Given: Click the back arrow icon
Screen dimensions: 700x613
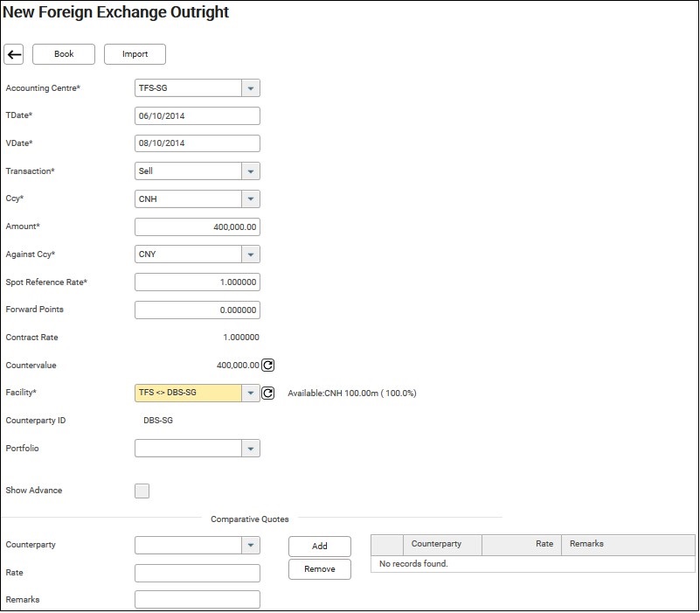Looking at the screenshot, I should click(13, 54).
